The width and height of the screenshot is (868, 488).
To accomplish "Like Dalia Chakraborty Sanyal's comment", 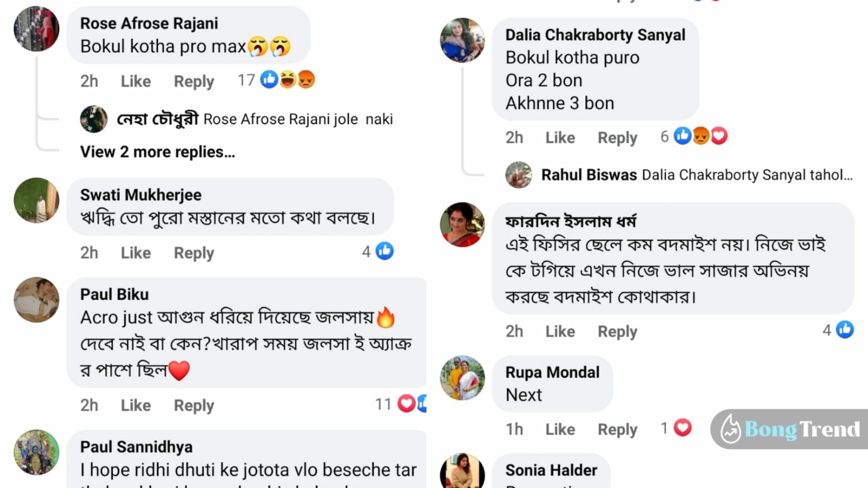I will point(560,138).
